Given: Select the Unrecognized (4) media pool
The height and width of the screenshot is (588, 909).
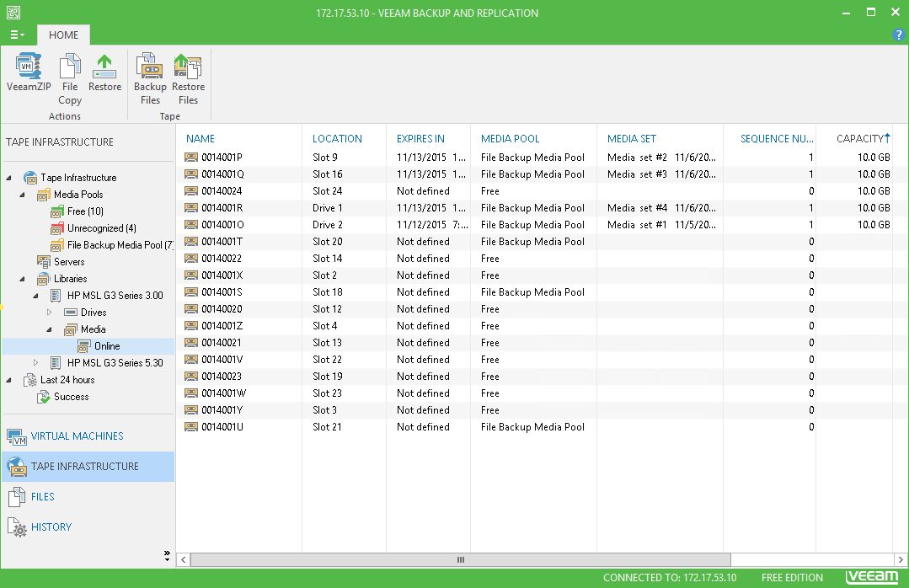Looking at the screenshot, I should point(101,228).
